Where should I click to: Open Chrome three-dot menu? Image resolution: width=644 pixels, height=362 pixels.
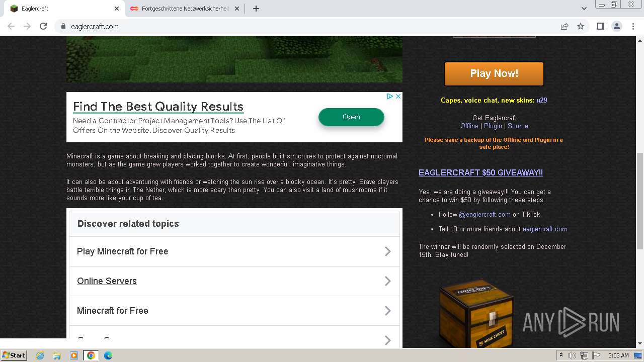(x=633, y=26)
